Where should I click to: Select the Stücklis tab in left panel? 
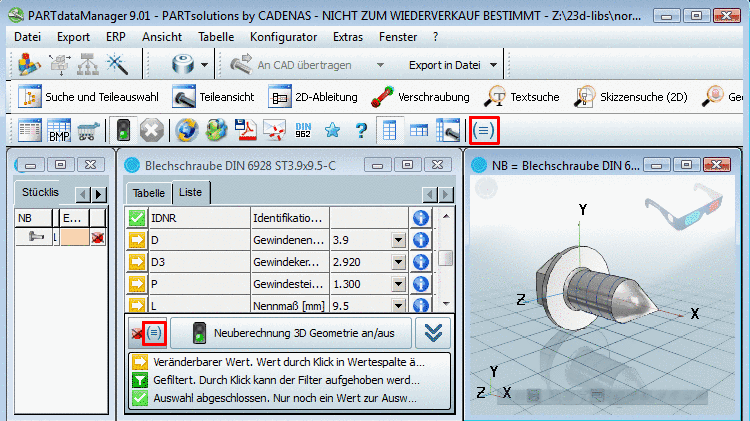point(40,192)
